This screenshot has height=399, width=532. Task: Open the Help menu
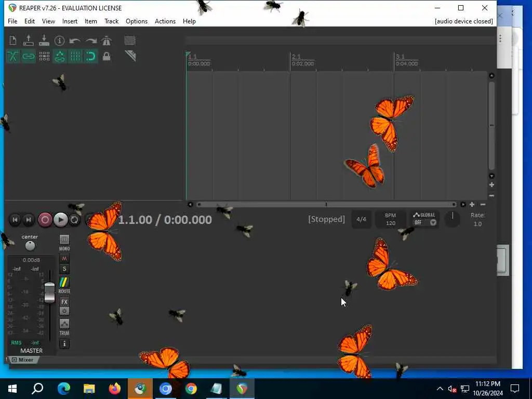pos(189,21)
